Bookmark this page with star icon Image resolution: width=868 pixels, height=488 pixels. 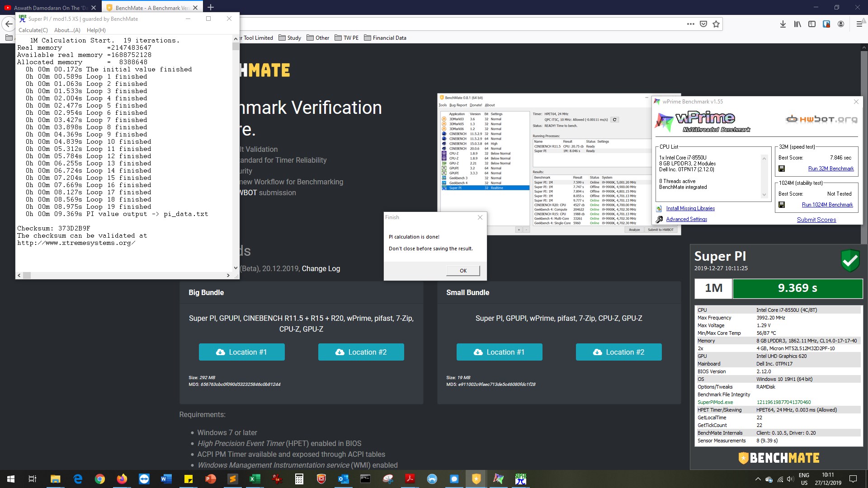pos(716,24)
